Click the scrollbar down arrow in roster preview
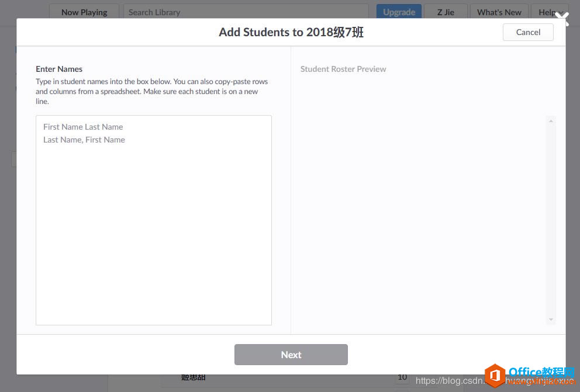The image size is (580, 392). click(x=551, y=320)
